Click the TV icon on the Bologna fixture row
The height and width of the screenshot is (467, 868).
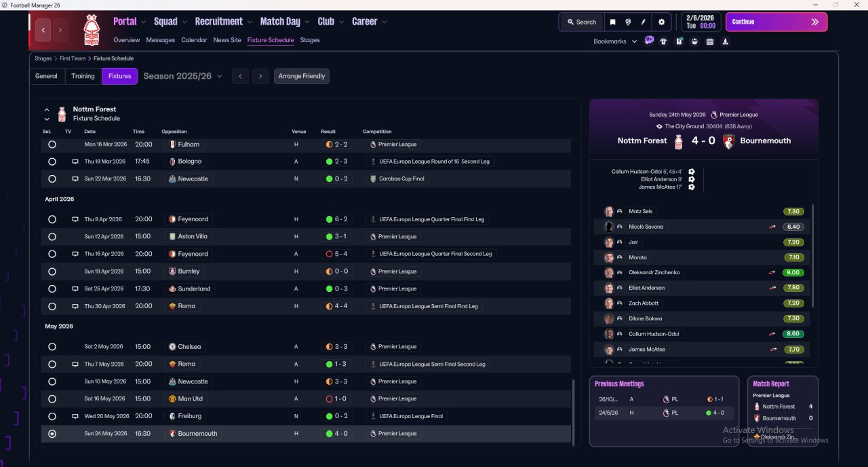[75, 162]
